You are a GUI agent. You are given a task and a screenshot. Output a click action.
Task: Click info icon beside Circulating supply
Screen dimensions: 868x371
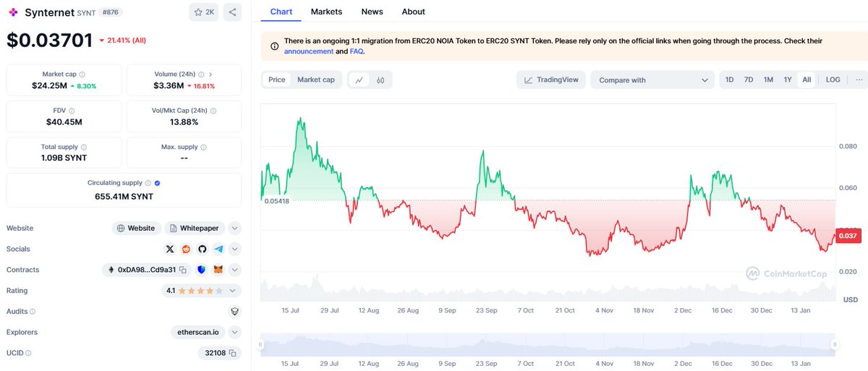[148, 183]
